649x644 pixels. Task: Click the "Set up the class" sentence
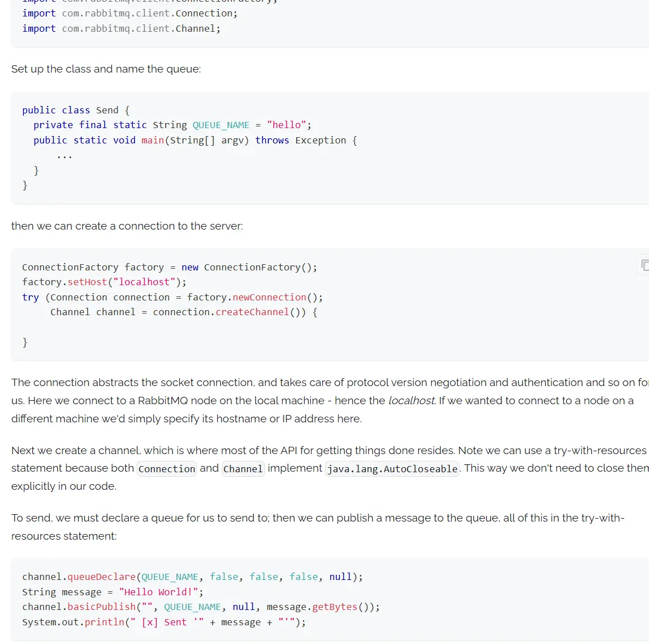tap(106, 69)
